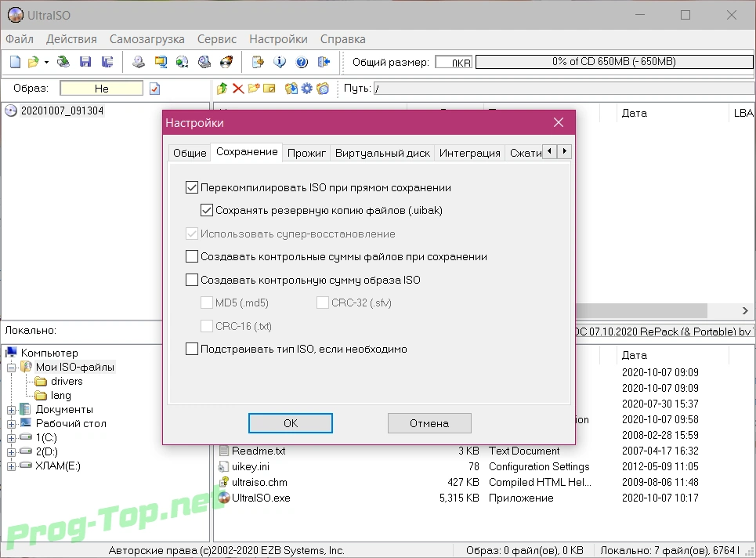Open the Настройки menu
This screenshot has width=756, height=558.
(278, 39)
